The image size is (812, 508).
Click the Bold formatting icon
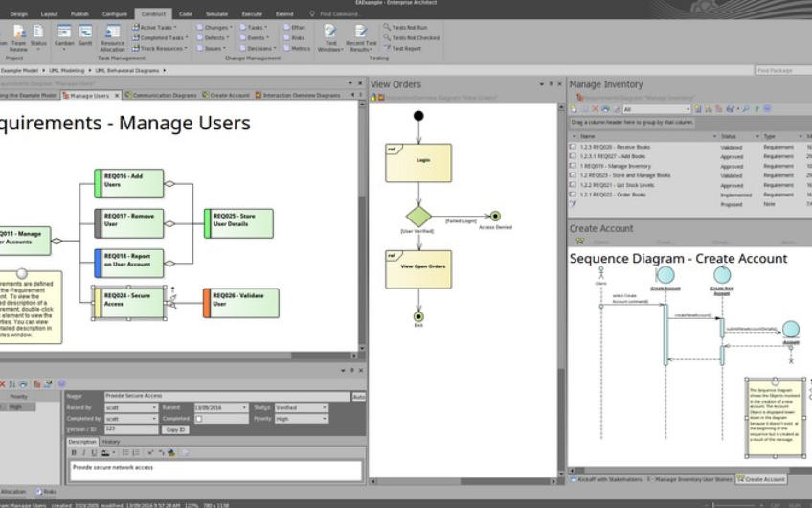(x=74, y=452)
